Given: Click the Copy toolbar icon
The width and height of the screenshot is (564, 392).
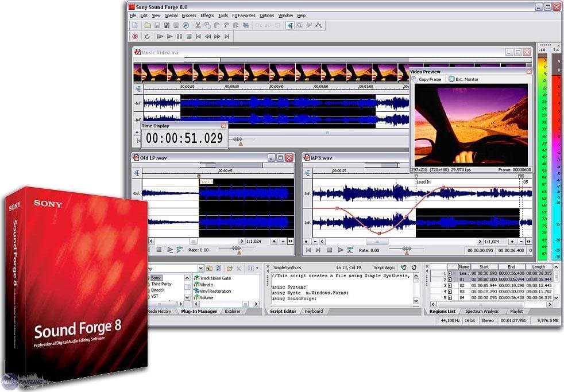Looking at the screenshot, I should click(207, 25).
